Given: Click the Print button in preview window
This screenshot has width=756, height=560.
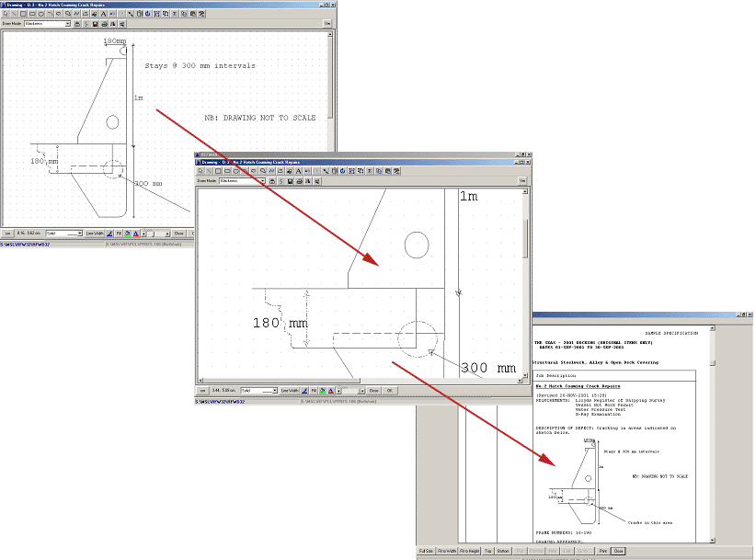Looking at the screenshot, I should point(603,551).
